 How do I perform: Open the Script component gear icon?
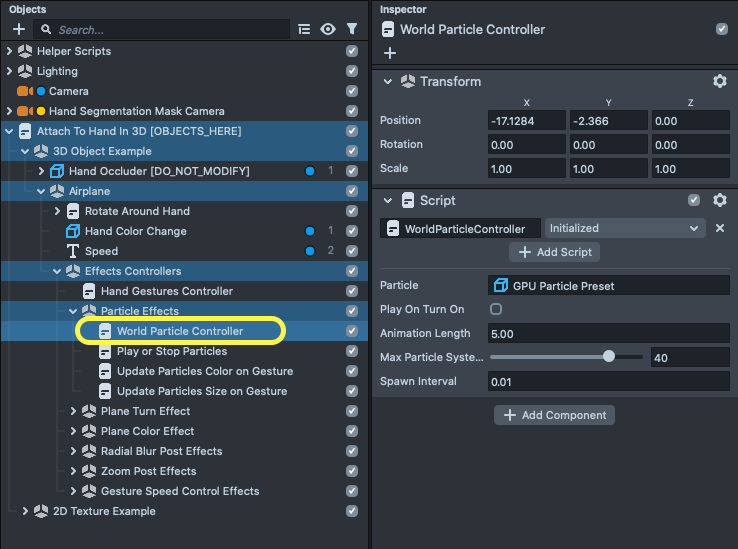(719, 200)
